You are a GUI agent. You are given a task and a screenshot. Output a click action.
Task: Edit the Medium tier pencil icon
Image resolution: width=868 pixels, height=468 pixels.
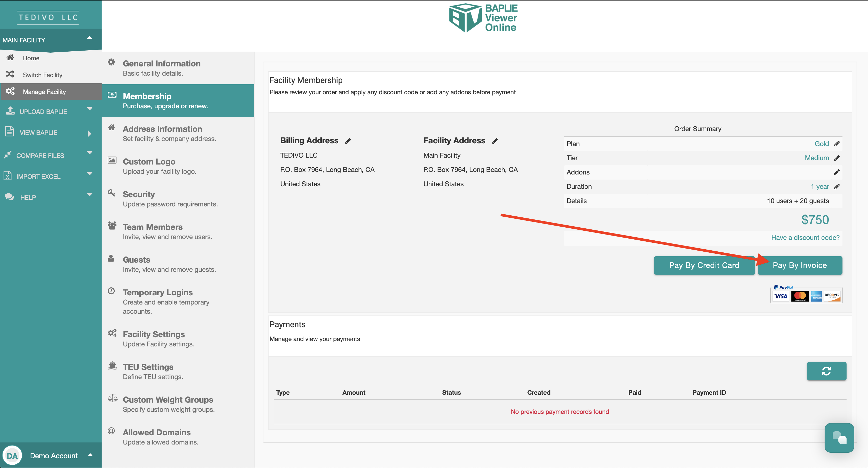pos(837,158)
